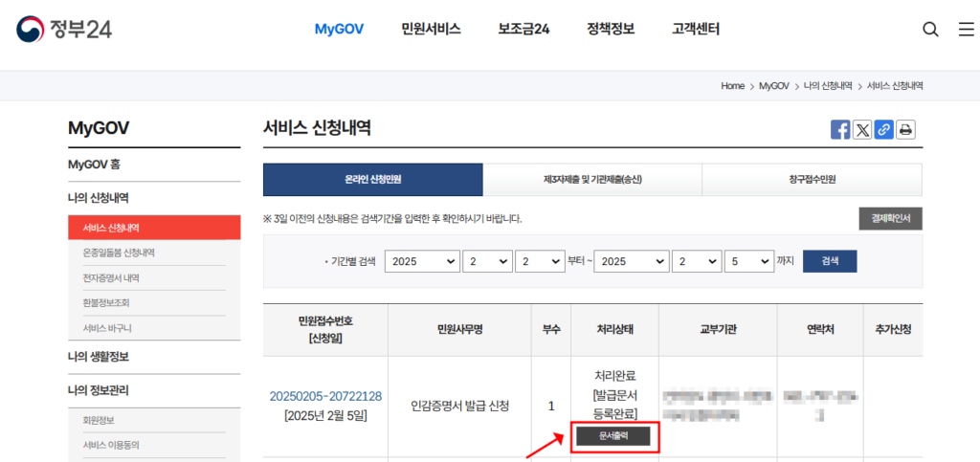
Task: Share page on Facebook
Action: [x=840, y=130]
